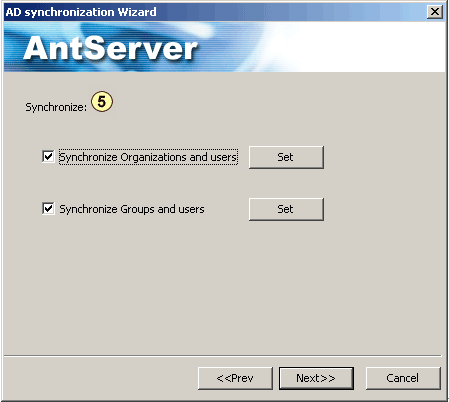Click the 'Synchronize Organizations and users' label text
The height and width of the screenshot is (402, 449).
point(148,157)
